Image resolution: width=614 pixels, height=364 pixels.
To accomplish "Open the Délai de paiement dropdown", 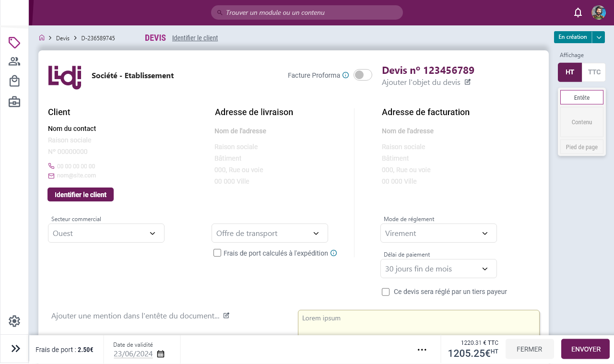I will tap(438, 269).
